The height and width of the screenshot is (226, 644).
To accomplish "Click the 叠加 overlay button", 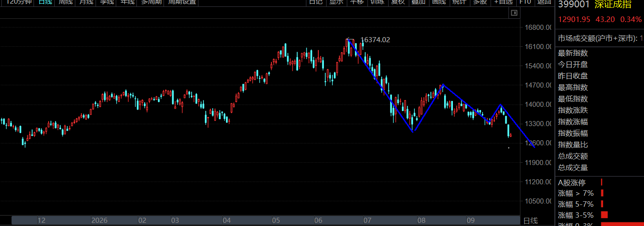I will click(x=418, y=2).
